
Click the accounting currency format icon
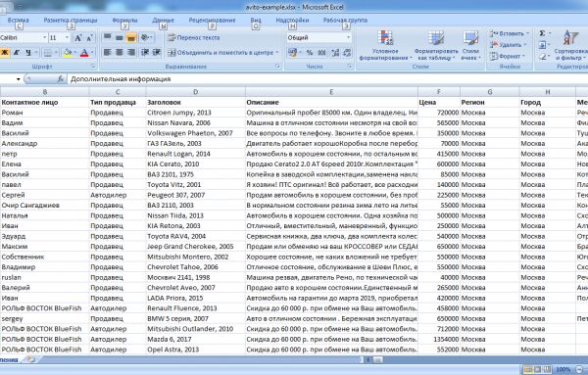coord(292,53)
